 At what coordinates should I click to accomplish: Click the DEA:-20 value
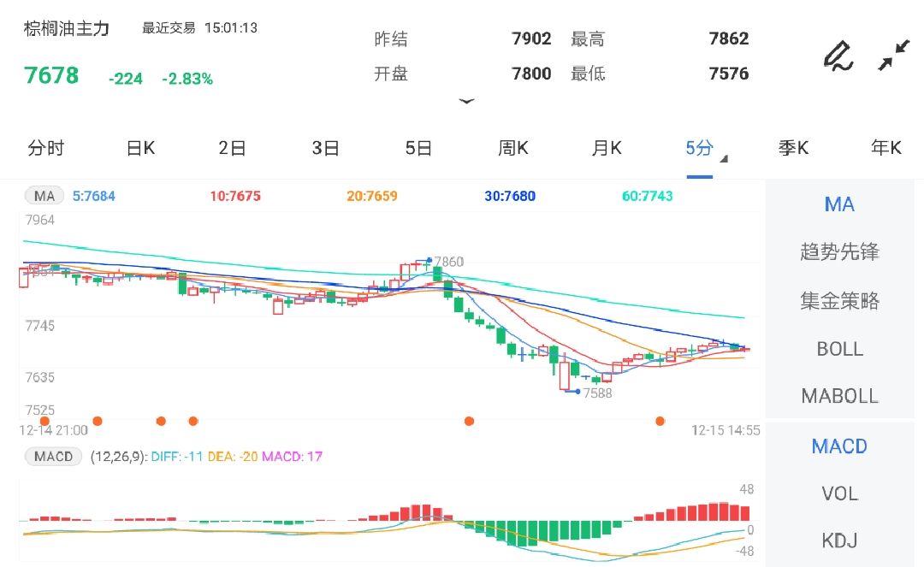point(232,457)
